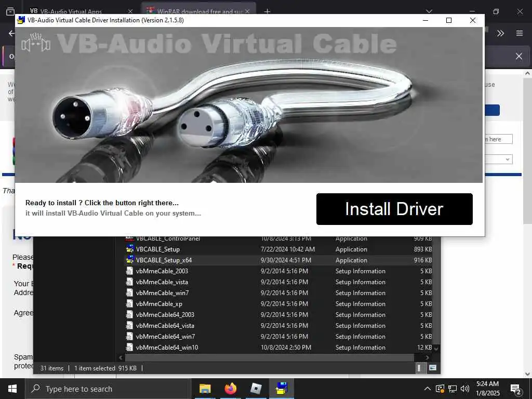This screenshot has height=399, width=532.
Task: Open Firefox list all tabs dropdown
Action: pyautogui.click(x=429, y=11)
